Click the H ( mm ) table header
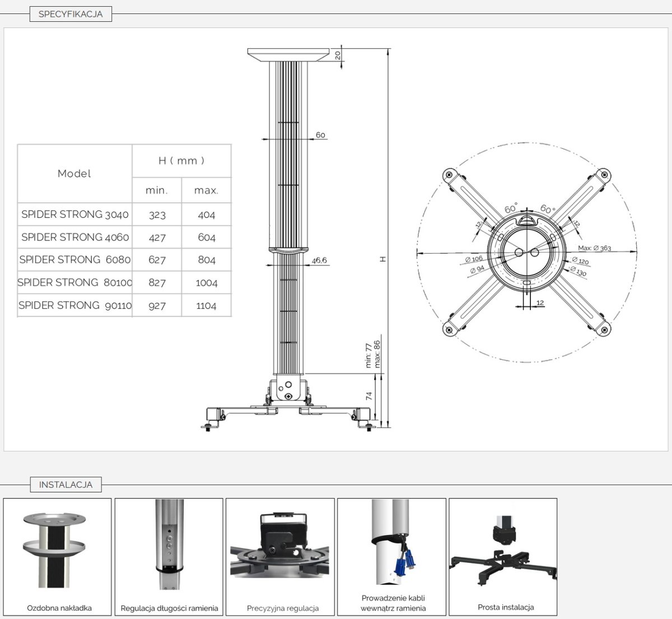 coord(181,161)
